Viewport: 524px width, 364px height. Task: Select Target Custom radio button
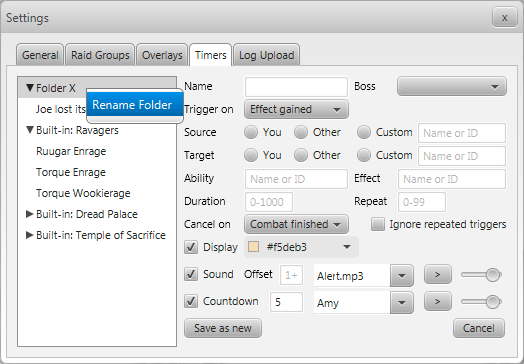tap(364, 155)
